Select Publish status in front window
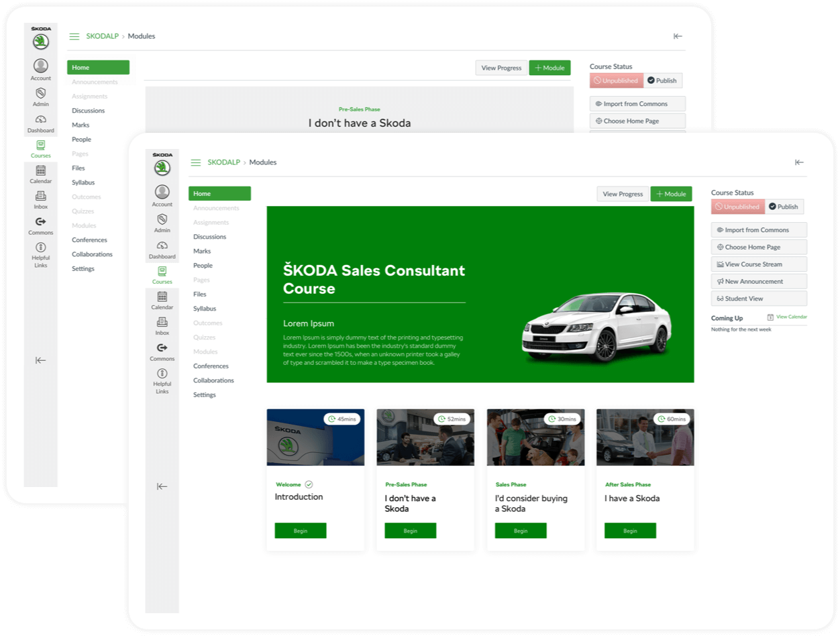The height and width of the screenshot is (636, 840). click(784, 207)
